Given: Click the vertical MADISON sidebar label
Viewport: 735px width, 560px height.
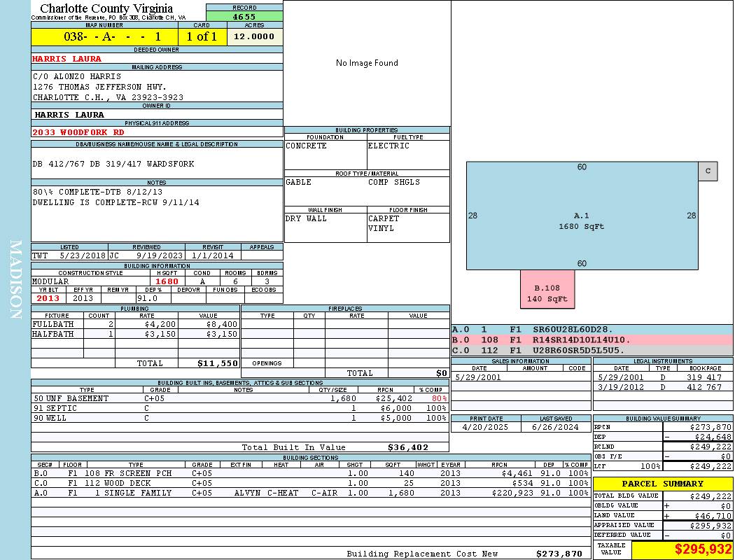Looking at the screenshot, I should 15,280.
